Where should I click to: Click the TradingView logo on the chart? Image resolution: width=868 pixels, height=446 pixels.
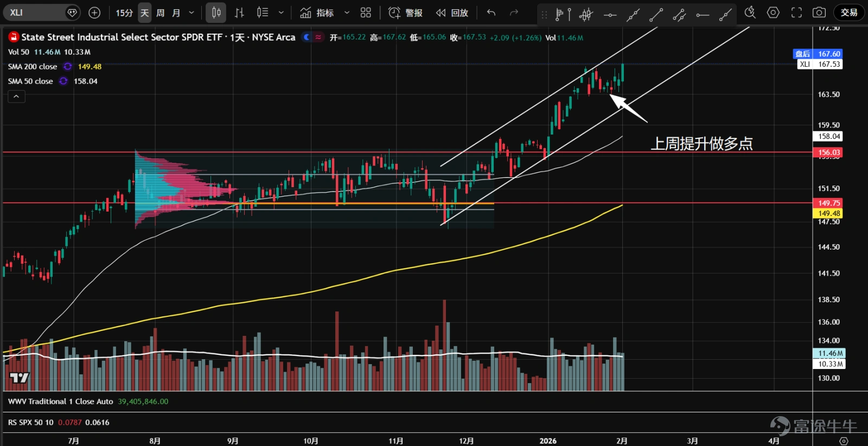coord(19,378)
